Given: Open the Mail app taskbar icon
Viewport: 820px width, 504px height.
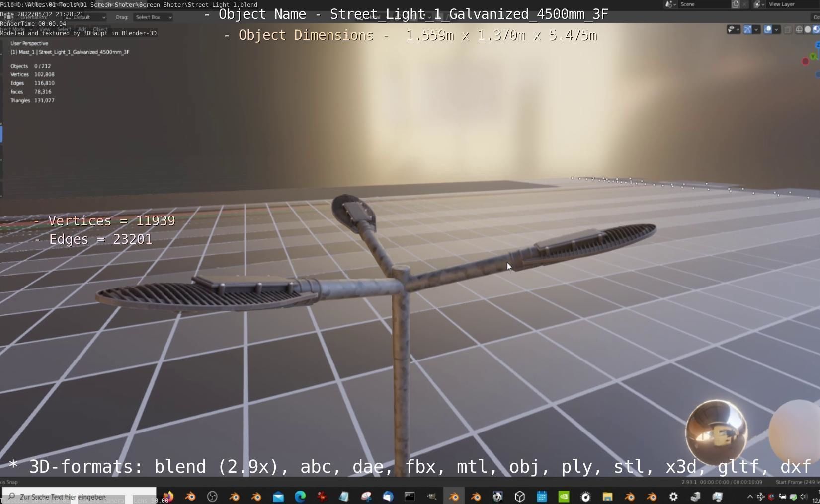Looking at the screenshot, I should point(278,496).
